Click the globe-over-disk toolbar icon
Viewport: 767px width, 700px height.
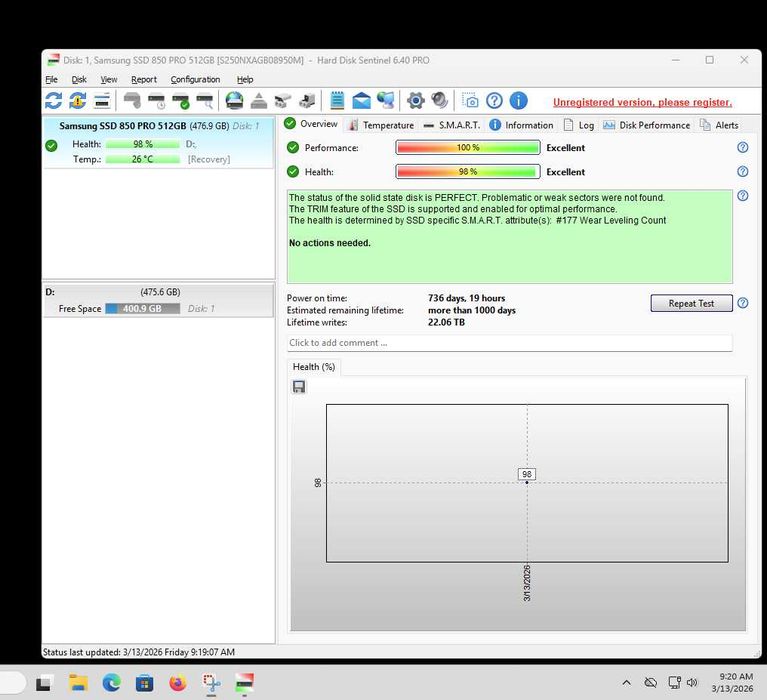[x=234, y=101]
